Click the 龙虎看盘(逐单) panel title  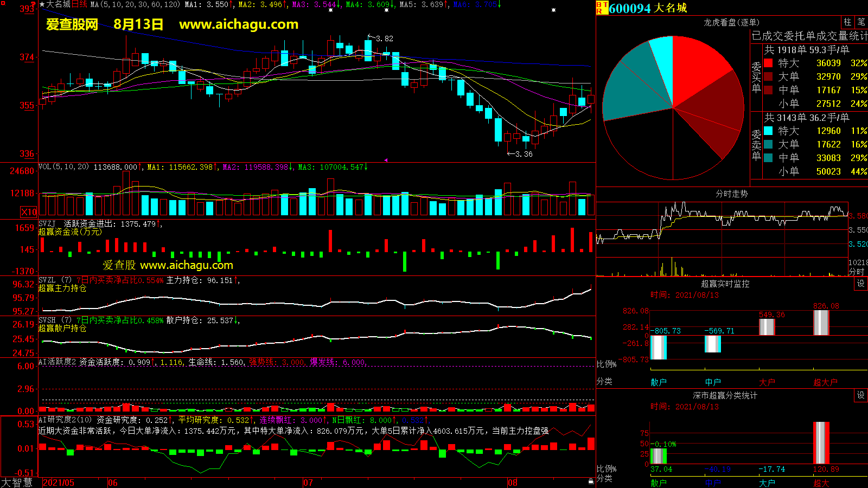pyautogui.click(x=731, y=22)
